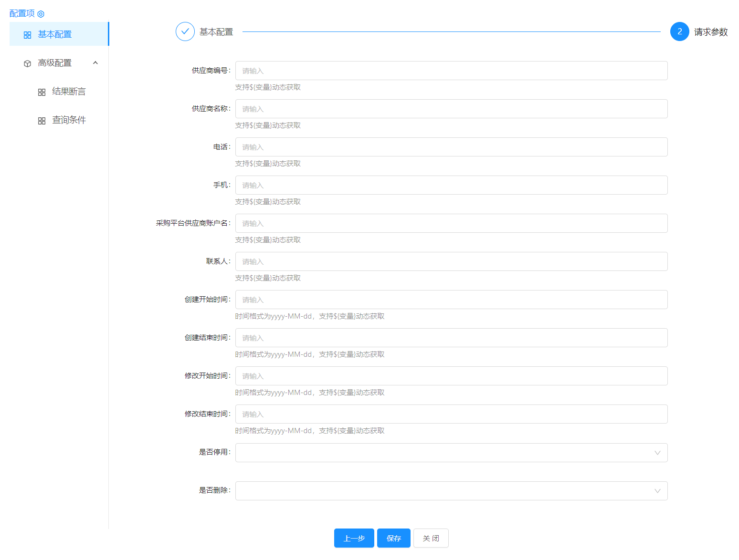Click the grid icon next to 结果断言

(42, 92)
